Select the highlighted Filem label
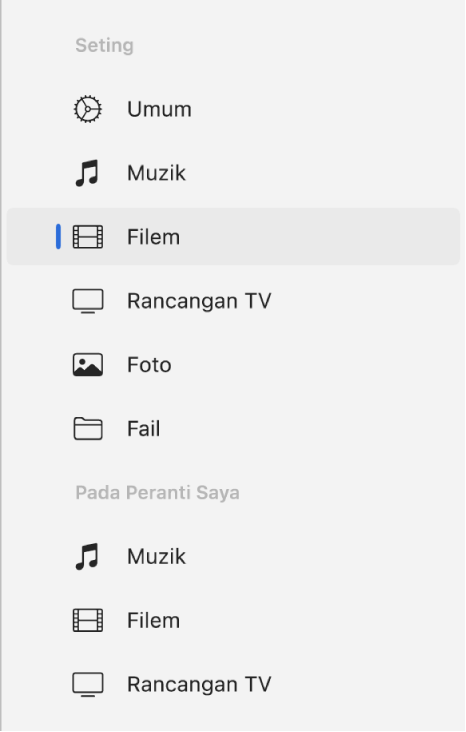Viewport: 466px width, 732px height. pyautogui.click(x=154, y=237)
